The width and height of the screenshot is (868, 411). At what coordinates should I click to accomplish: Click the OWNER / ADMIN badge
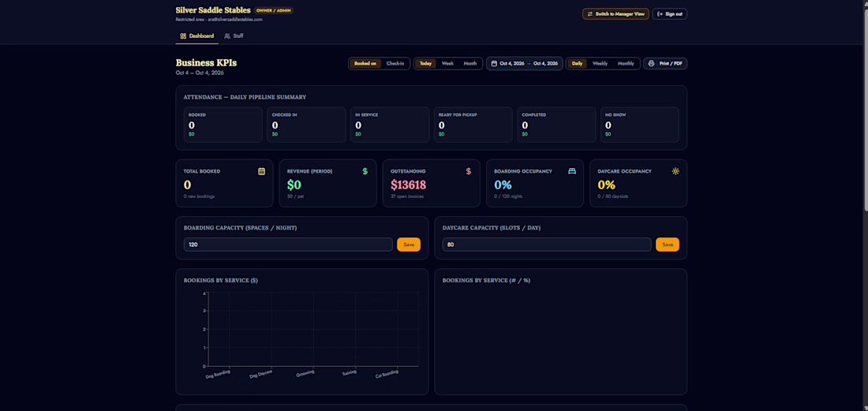[x=274, y=10]
